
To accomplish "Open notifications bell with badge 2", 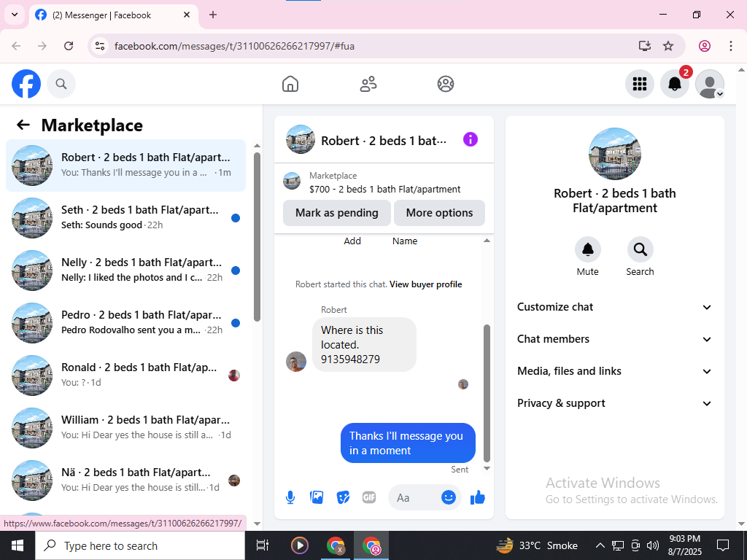I will click(x=675, y=84).
